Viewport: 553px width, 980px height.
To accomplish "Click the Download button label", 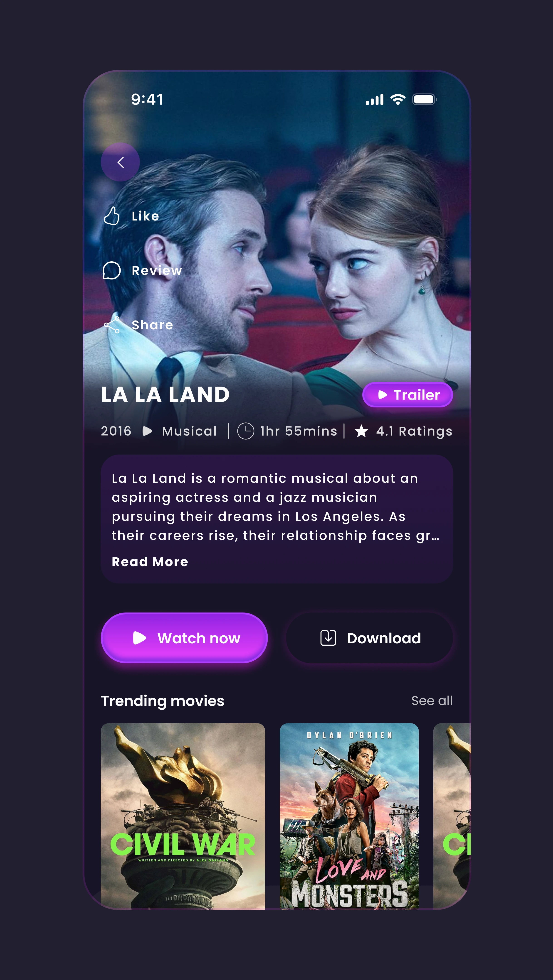I will (x=384, y=638).
